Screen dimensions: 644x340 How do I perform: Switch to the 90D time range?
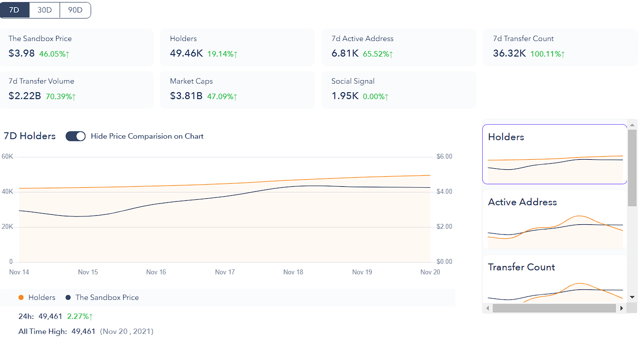click(75, 10)
